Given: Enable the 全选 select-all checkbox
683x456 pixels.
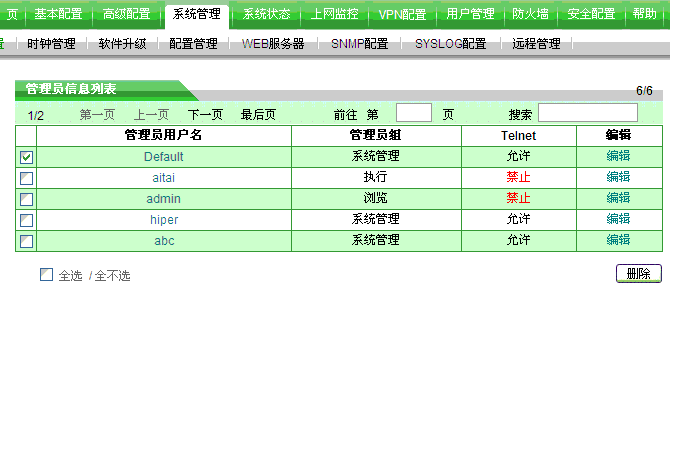Looking at the screenshot, I should [x=46, y=275].
